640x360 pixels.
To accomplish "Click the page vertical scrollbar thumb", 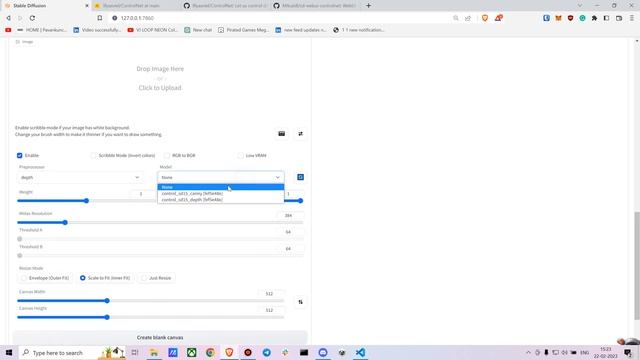I will coord(637,266).
